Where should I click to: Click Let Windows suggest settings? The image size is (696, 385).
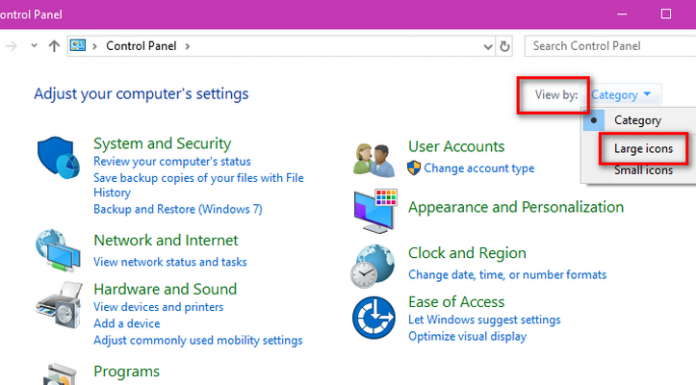tap(484, 320)
